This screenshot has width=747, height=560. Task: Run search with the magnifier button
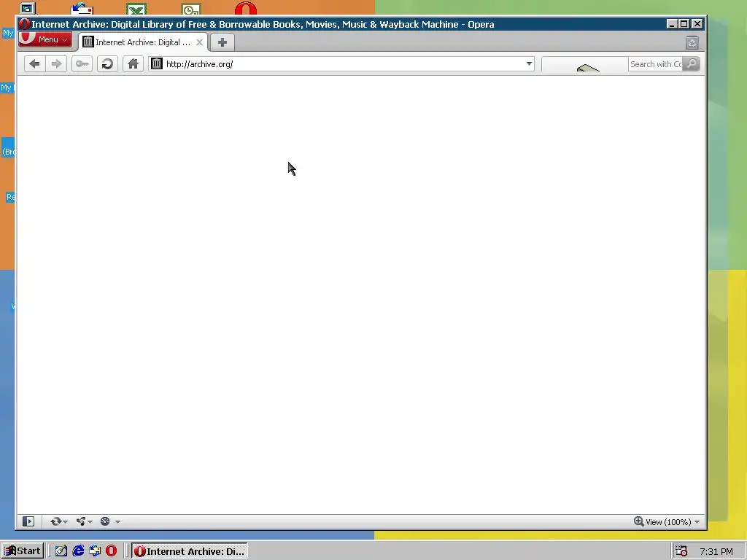coord(692,64)
